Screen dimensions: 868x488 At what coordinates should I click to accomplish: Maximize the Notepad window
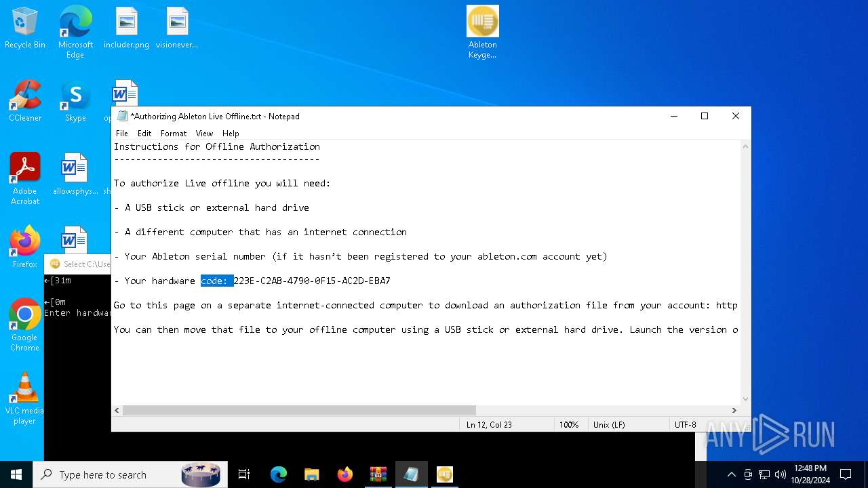tap(705, 116)
